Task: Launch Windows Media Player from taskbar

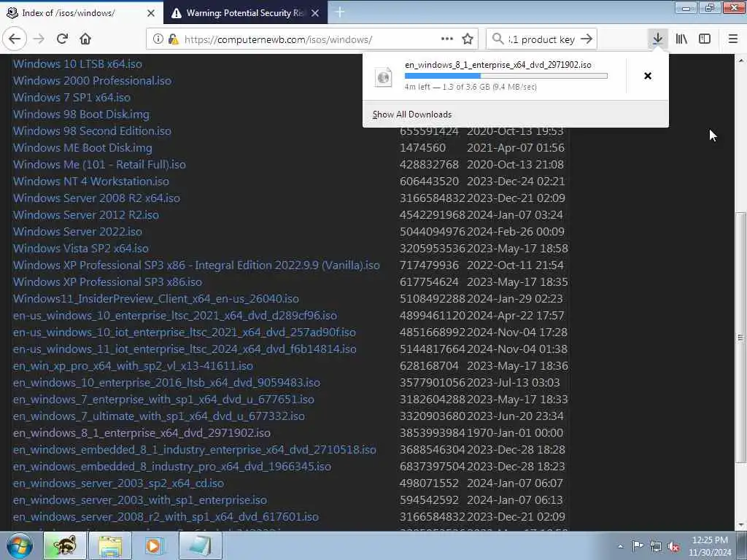Action: click(153, 545)
